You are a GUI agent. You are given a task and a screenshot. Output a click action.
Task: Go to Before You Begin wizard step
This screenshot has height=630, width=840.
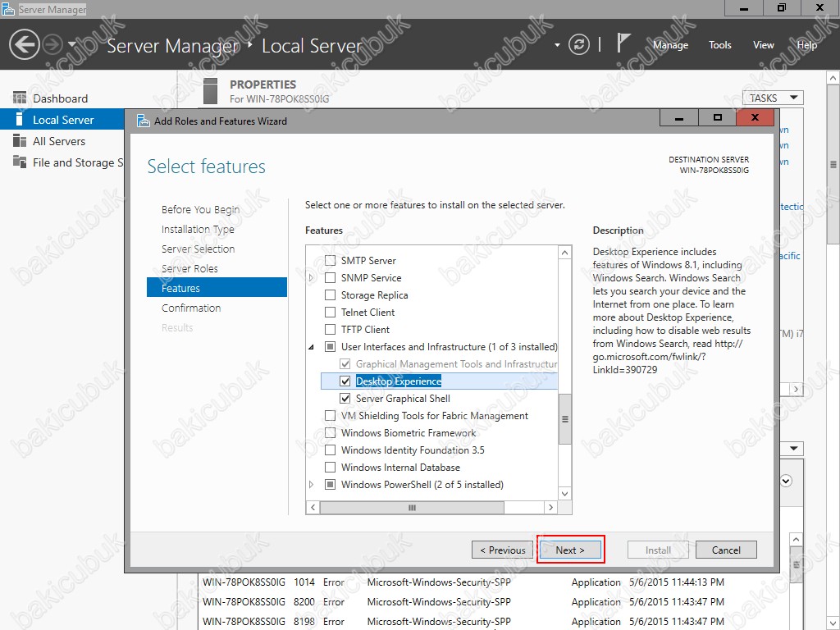click(x=200, y=209)
